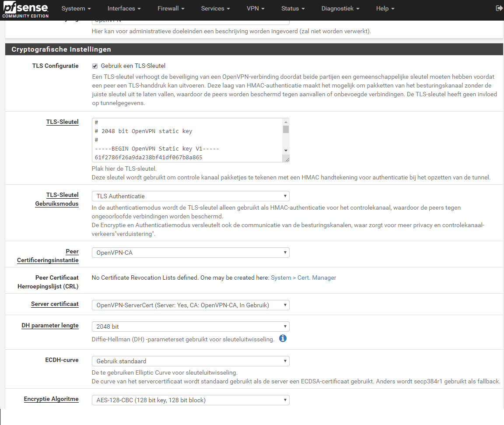Click the Server certificaat label
504x425 pixels.
pos(55,304)
